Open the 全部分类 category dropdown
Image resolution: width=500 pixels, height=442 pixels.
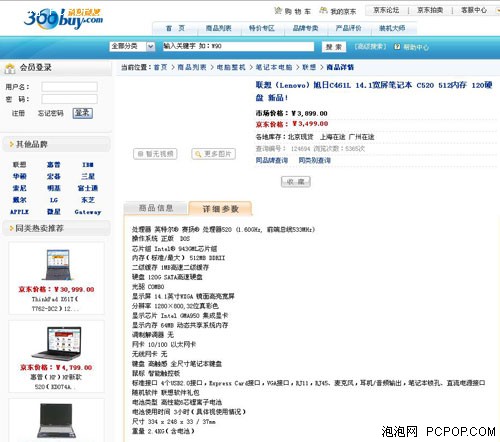tap(132, 46)
